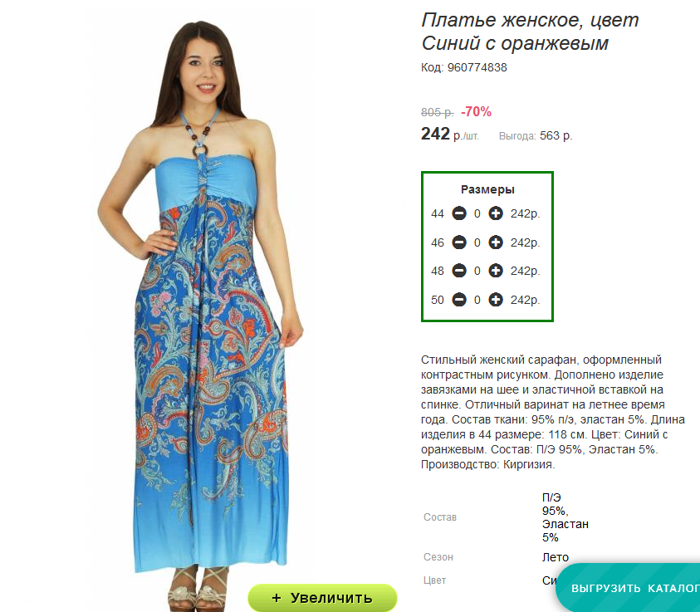
Task: Click plus icon for size 48
Action: coord(495,271)
